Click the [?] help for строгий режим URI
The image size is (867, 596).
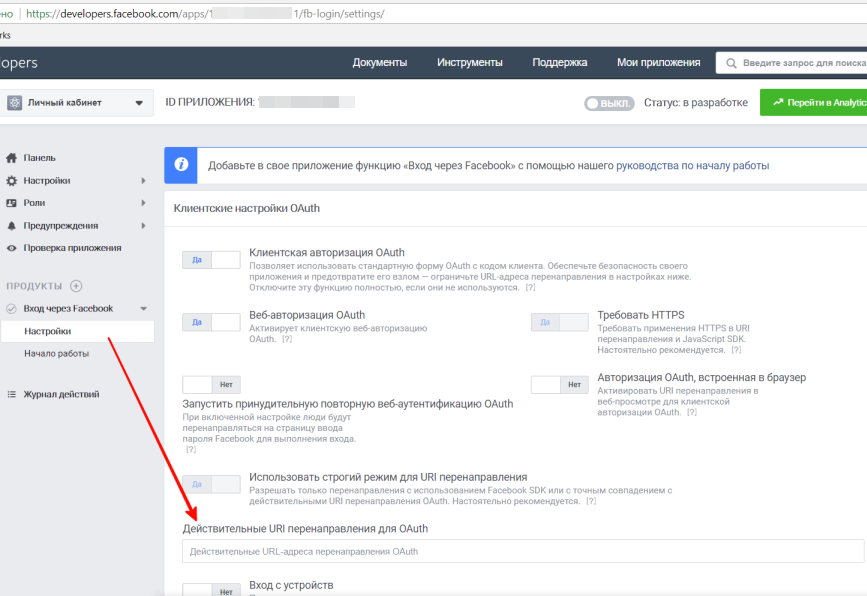click(591, 501)
